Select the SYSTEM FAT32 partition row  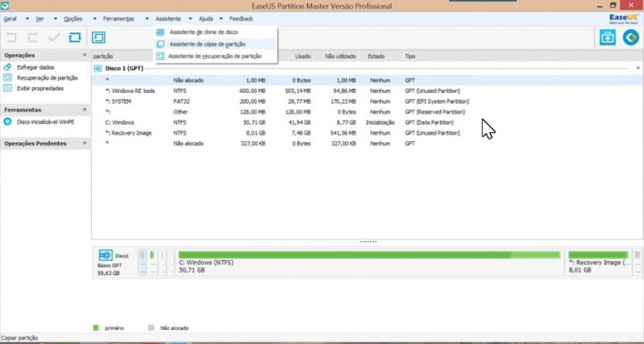(368, 101)
